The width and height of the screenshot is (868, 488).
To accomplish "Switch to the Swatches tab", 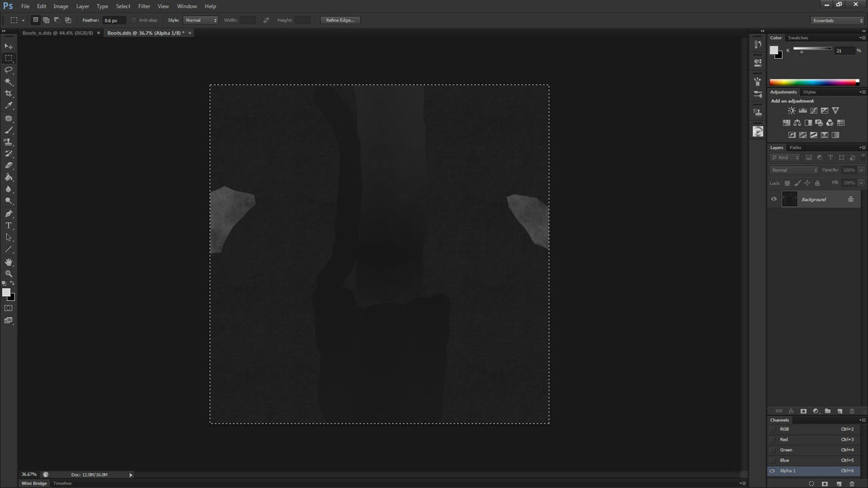I will [797, 38].
